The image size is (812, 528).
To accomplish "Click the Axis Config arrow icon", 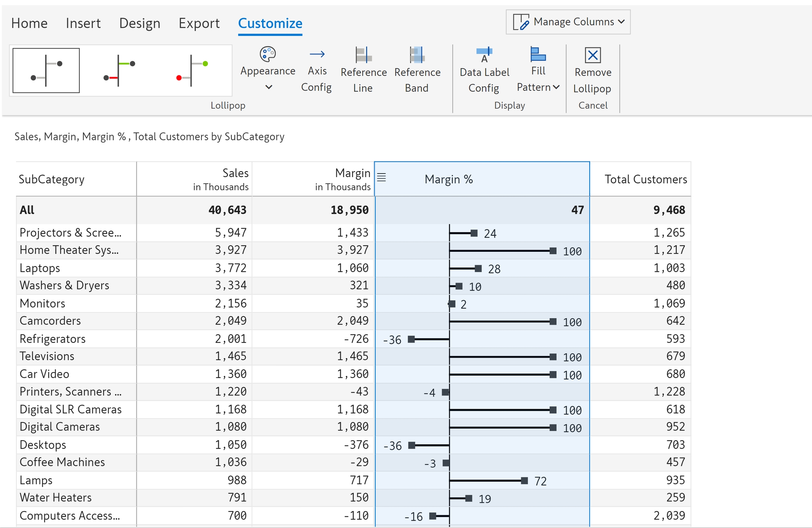I will coord(317,54).
